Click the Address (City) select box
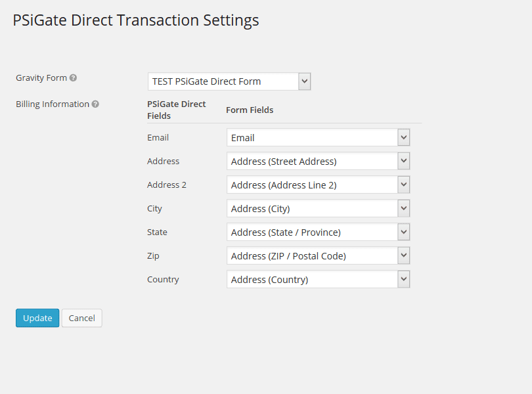 [x=319, y=208]
